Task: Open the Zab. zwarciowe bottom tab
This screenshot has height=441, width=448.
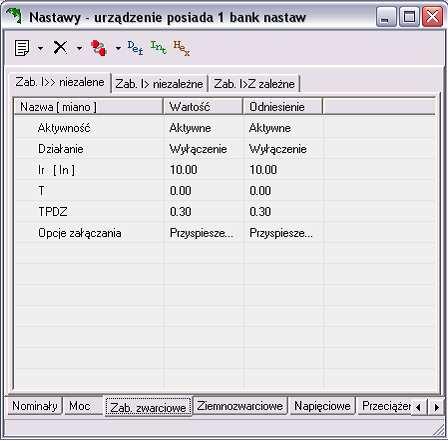Action: click(148, 407)
